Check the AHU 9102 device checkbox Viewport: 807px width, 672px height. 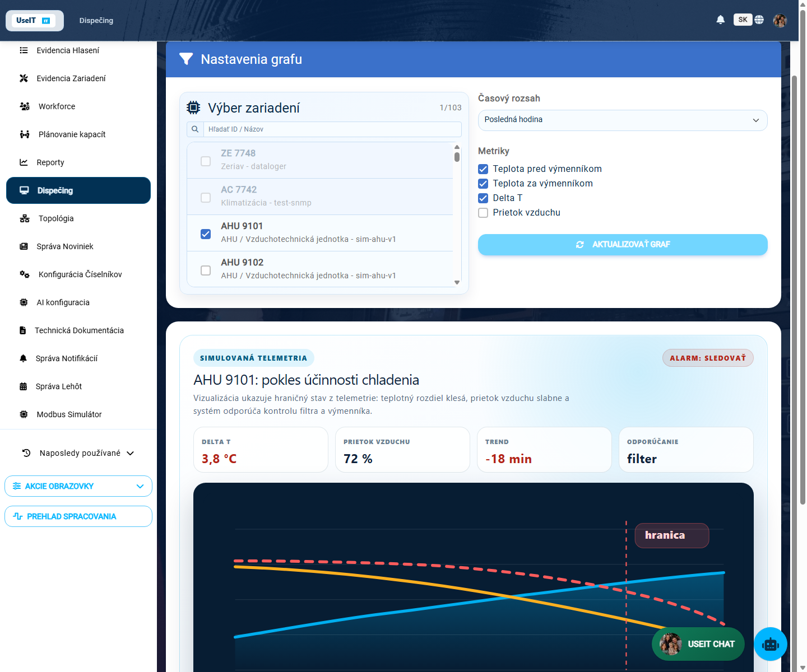click(206, 270)
